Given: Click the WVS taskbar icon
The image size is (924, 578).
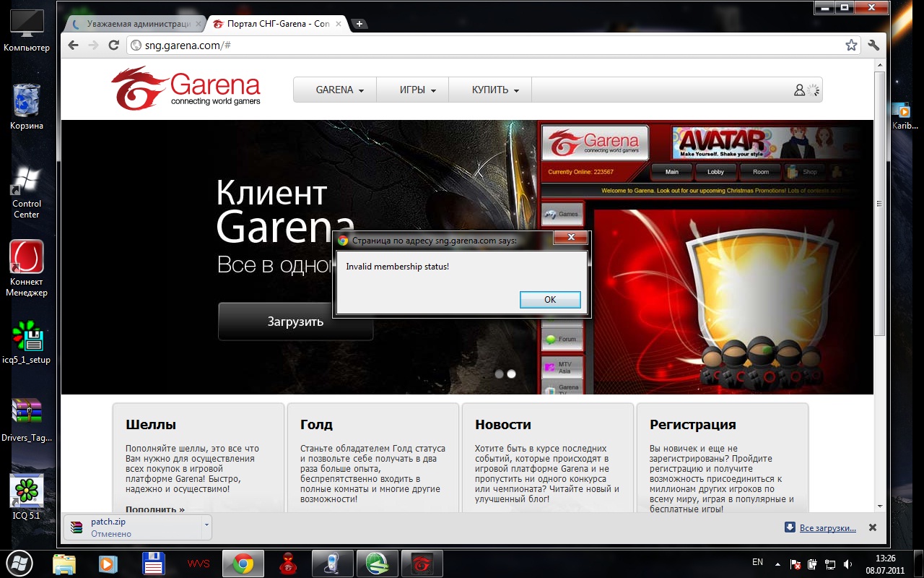Looking at the screenshot, I should 198,564.
